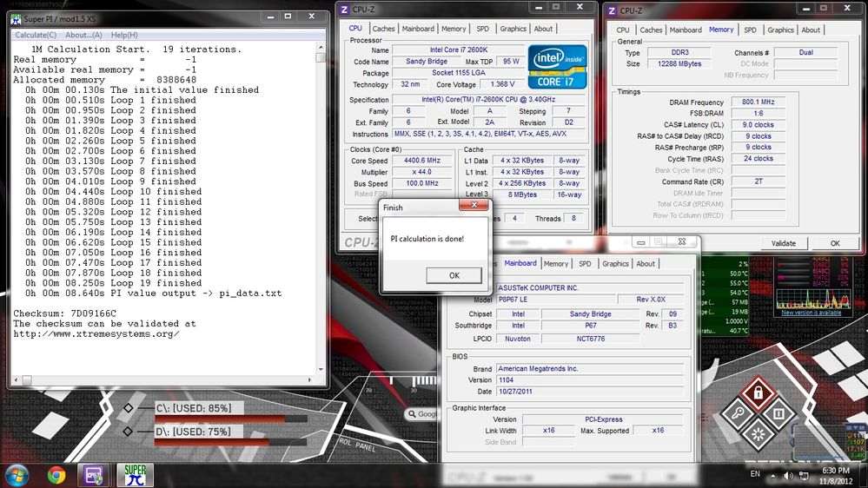Viewport: 868px width, 488px height.
Task: Select CPU tab in the right CPU-Z window
Action: 623,30
